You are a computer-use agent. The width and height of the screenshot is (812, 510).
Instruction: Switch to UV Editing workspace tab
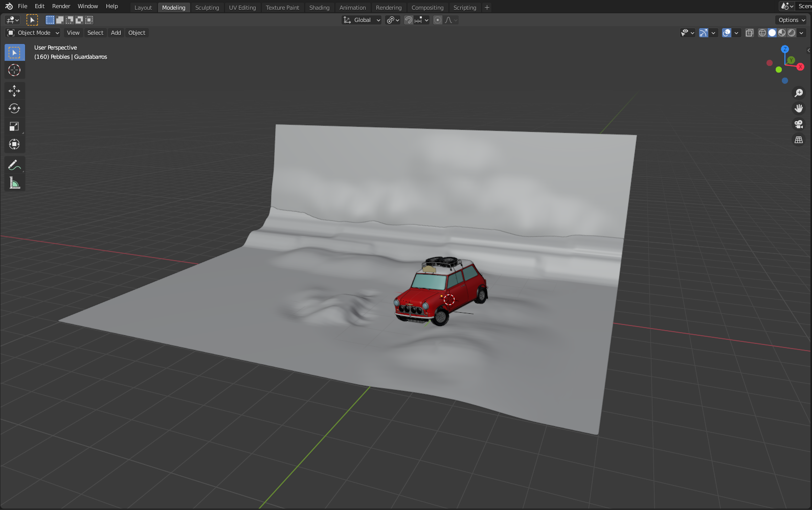(x=242, y=8)
